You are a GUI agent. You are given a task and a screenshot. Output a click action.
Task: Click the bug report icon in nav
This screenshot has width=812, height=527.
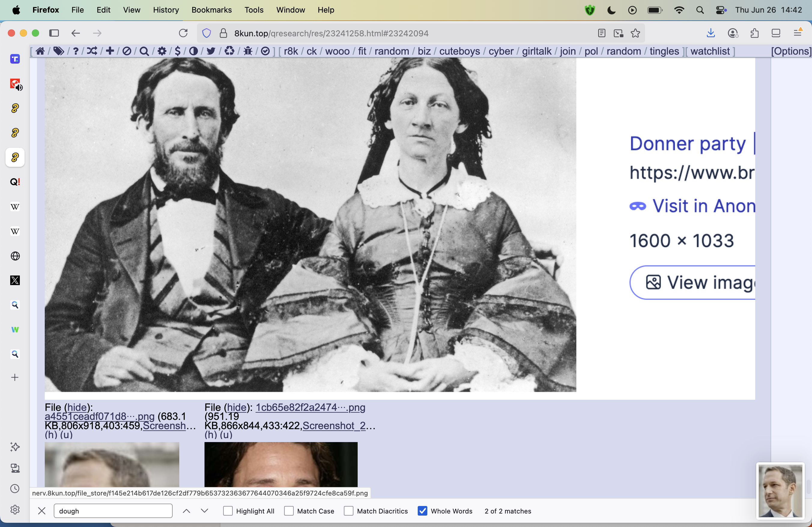[248, 51]
